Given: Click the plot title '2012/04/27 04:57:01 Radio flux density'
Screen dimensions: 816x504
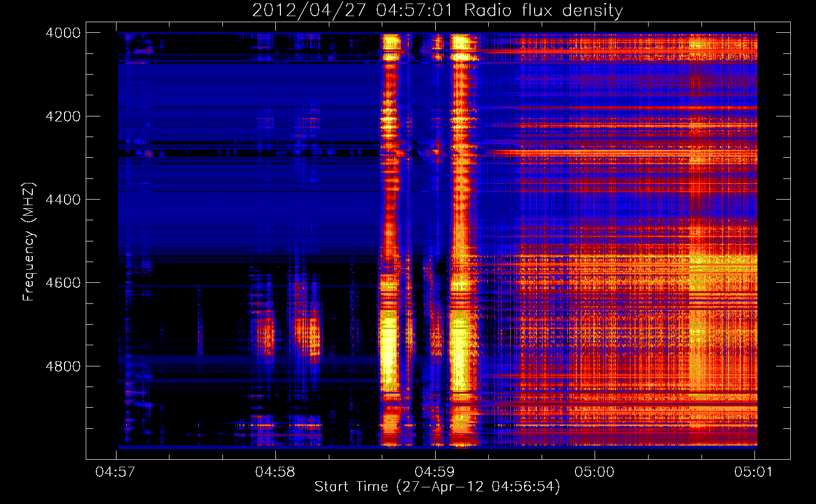Looking at the screenshot, I should [437, 10].
